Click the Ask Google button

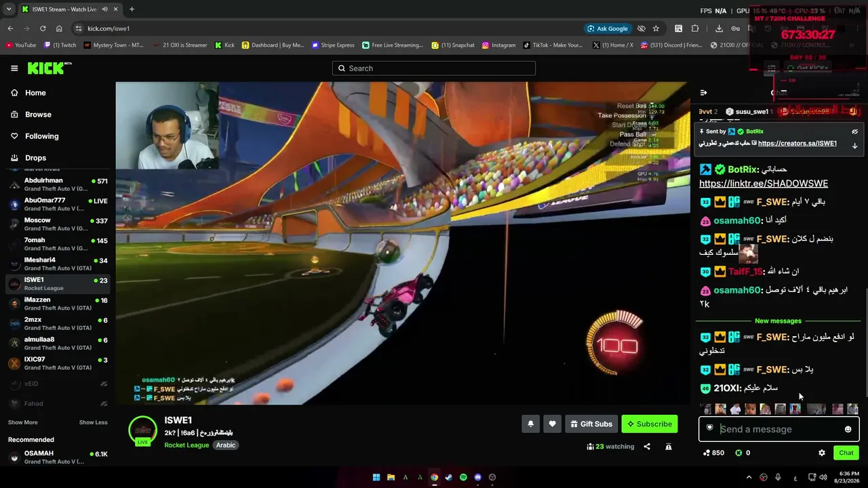click(608, 28)
